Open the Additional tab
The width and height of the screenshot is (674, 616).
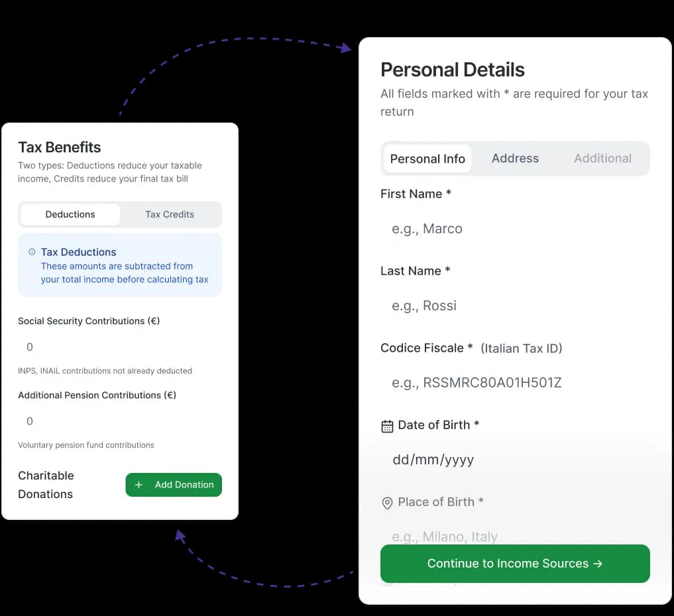click(602, 159)
